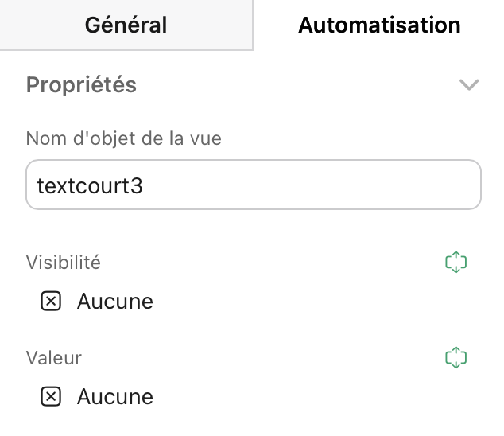Collapse the Propriétés section chevron

click(x=469, y=84)
